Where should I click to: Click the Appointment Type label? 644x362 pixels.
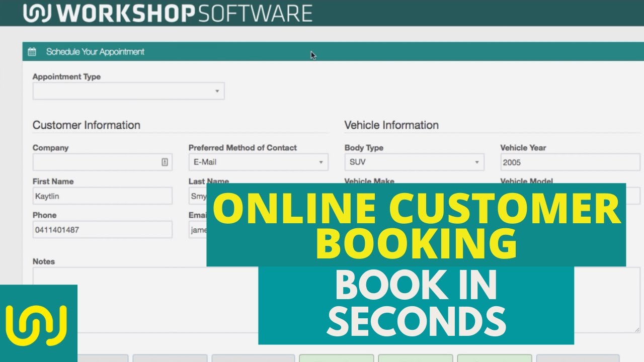tap(66, 77)
